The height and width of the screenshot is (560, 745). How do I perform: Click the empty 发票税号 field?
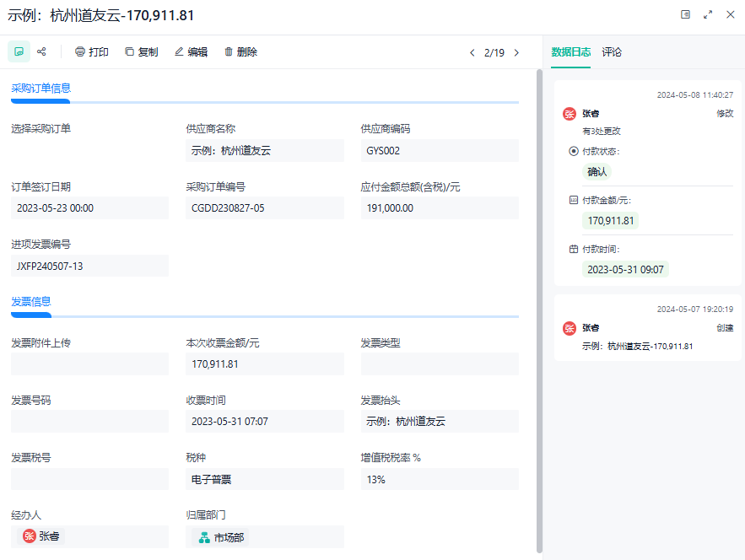pos(89,479)
